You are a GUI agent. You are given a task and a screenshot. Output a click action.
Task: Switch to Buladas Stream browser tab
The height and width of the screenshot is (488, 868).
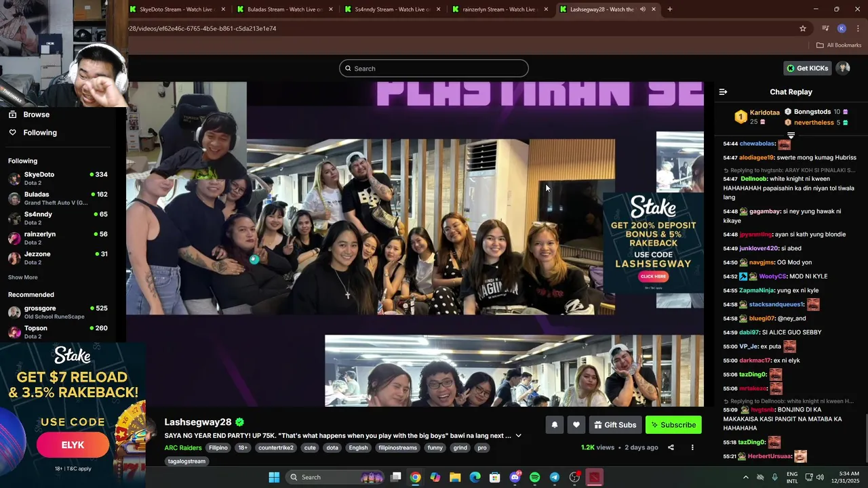coord(283,9)
